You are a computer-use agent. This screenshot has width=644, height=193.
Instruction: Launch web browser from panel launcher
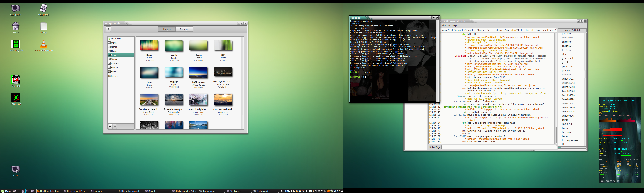(x=23, y=191)
